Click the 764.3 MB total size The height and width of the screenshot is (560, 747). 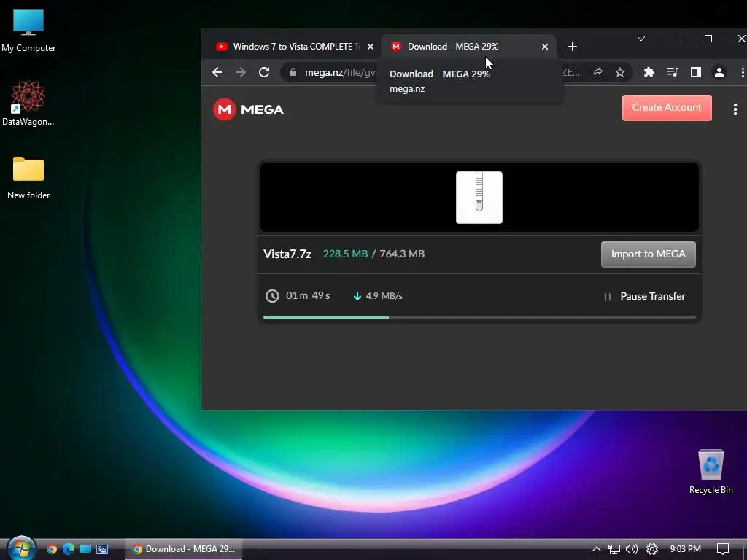(x=402, y=254)
